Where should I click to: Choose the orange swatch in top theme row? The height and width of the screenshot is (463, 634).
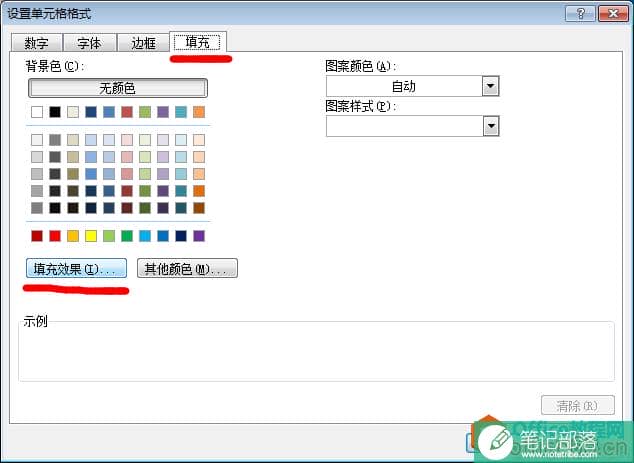pyautogui.click(x=199, y=112)
